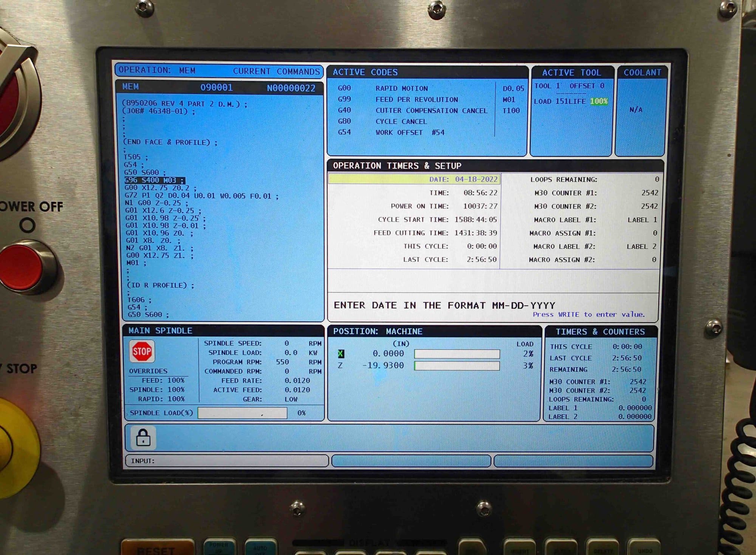Click the D0.05 value in active codes
Image resolution: width=756 pixels, height=555 pixels.
coord(513,88)
